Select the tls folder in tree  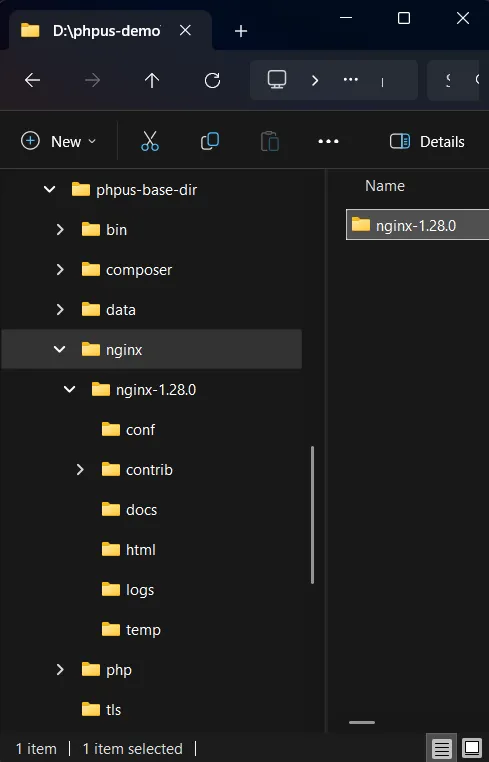[x=113, y=710]
